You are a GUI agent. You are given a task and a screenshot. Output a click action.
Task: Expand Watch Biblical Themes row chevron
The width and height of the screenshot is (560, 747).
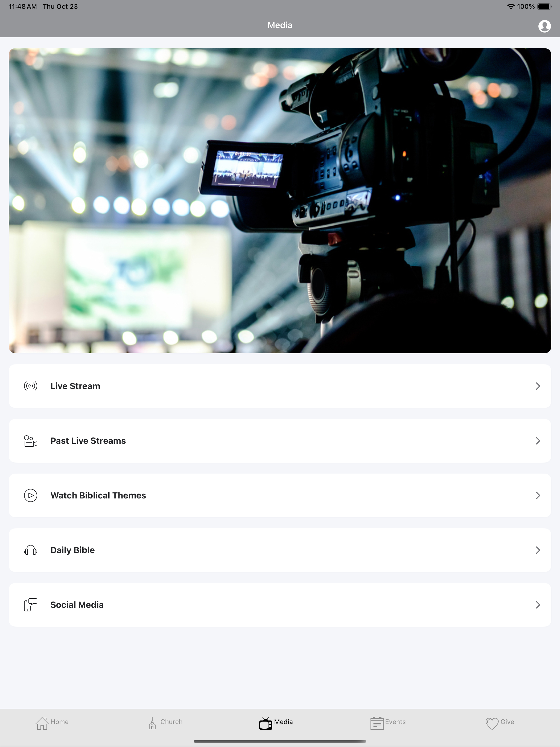click(x=538, y=495)
